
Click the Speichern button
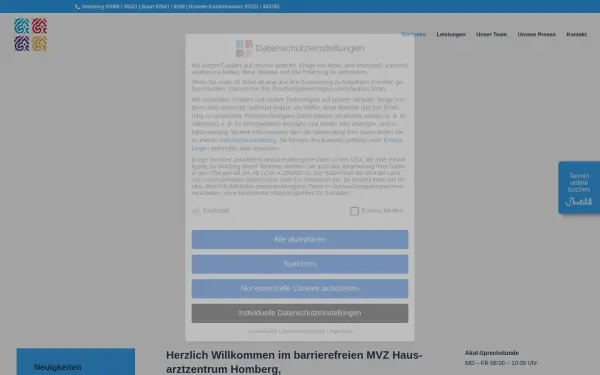coord(300,264)
